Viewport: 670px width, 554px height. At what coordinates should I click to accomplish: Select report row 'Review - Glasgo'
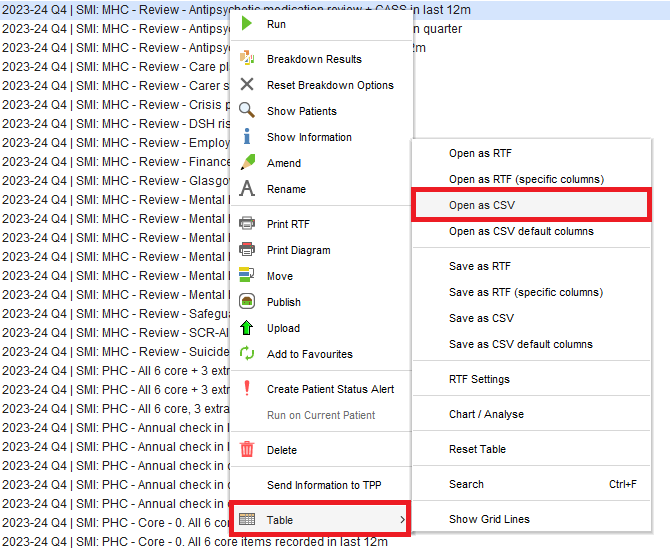[115, 181]
